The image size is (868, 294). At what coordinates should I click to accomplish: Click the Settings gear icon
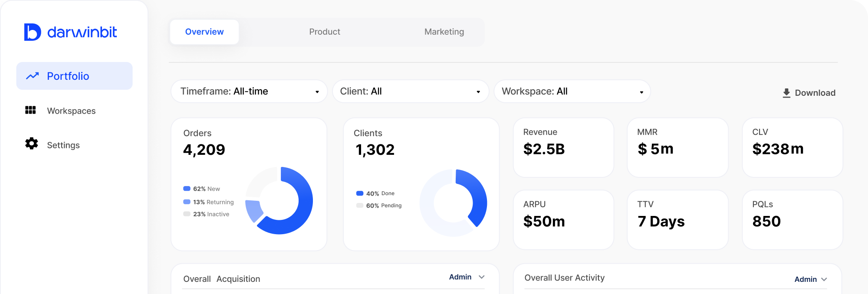[31, 144]
